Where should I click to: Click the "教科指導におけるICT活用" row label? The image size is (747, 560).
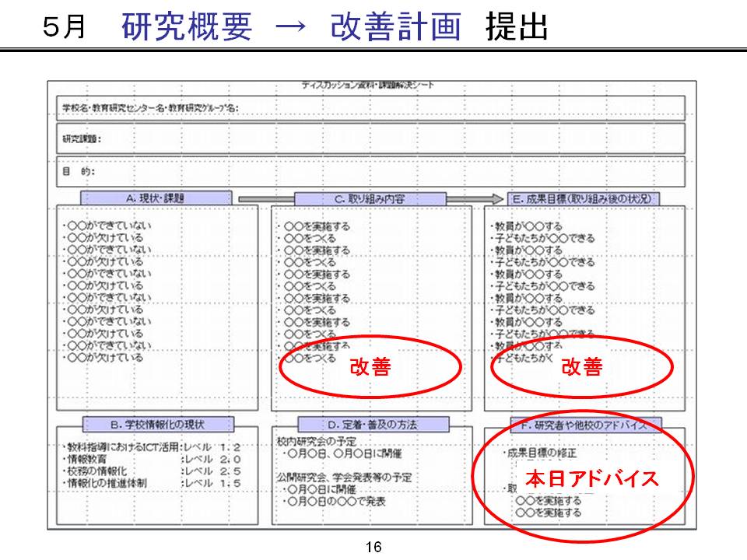[122, 447]
